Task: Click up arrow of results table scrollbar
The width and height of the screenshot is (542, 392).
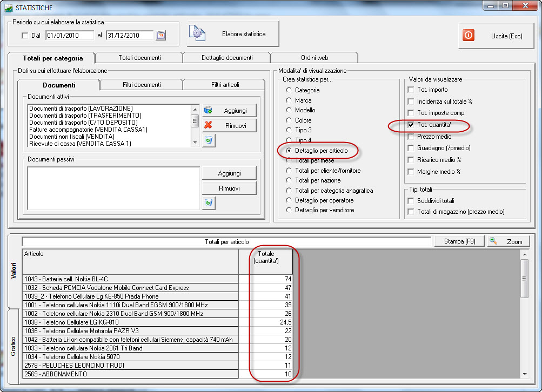Action: [524, 254]
